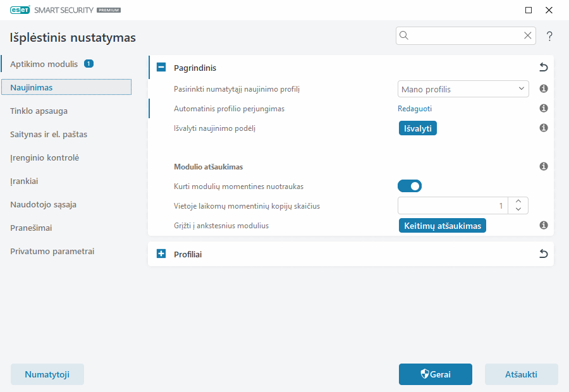Expand the Profiliai section
Screen dimensions: 569x392
coord(161,254)
